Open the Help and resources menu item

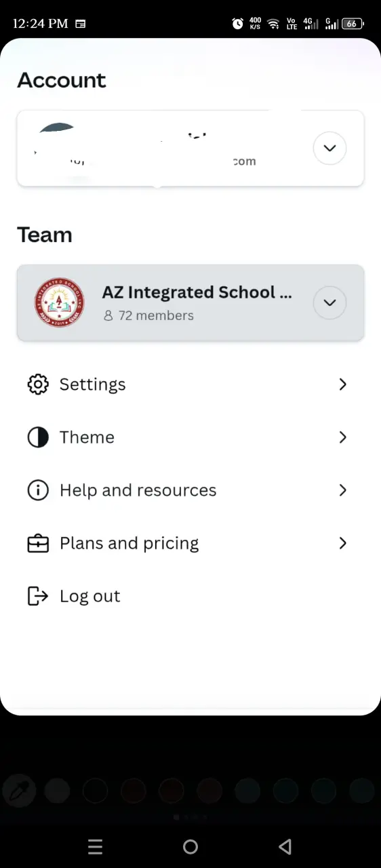click(x=190, y=490)
